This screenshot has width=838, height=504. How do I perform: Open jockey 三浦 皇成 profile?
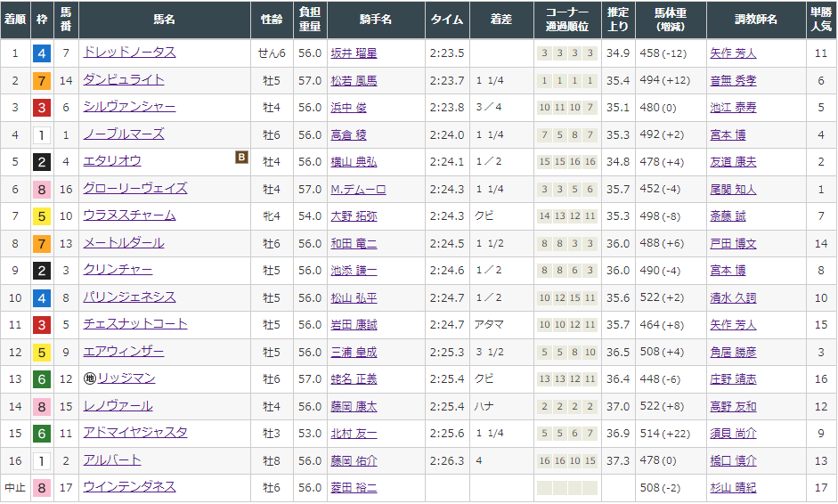354,353
